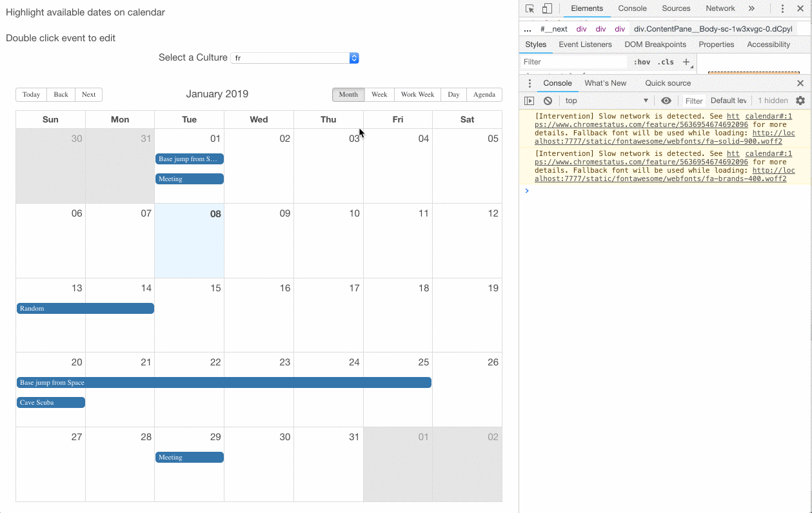The width and height of the screenshot is (812, 513).
Task: Open the console settings gear icon
Action: 800,101
